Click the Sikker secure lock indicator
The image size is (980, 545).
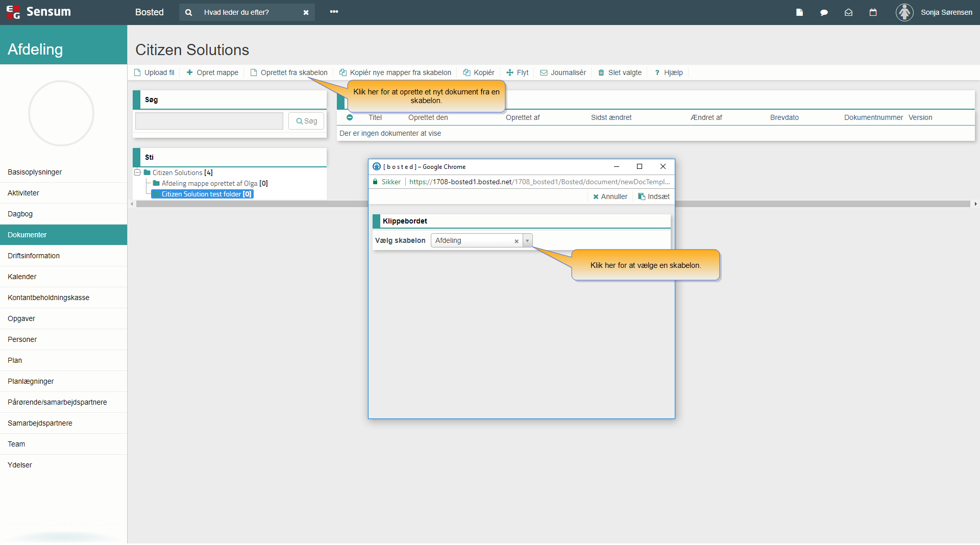tap(386, 182)
